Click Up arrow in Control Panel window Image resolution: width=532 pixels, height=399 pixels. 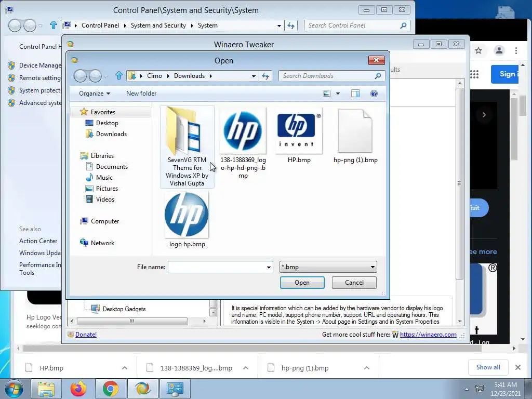pyautogui.click(x=54, y=25)
